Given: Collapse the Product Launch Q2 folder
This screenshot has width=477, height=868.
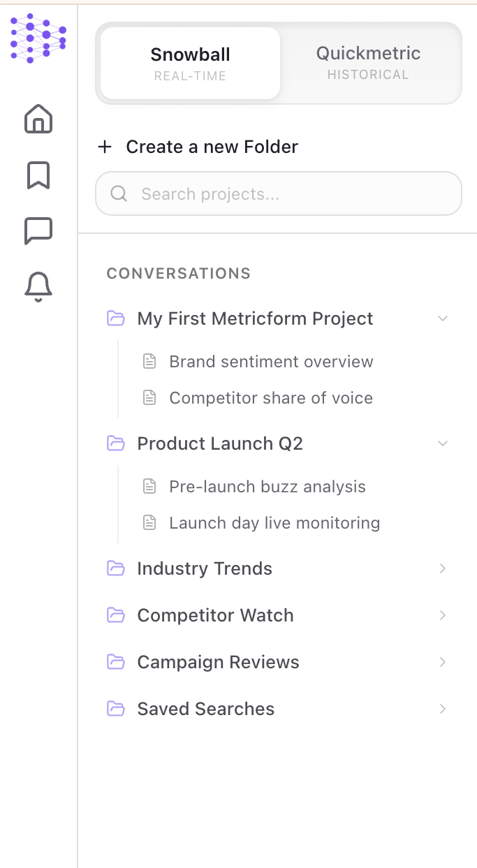Looking at the screenshot, I should pyautogui.click(x=443, y=443).
